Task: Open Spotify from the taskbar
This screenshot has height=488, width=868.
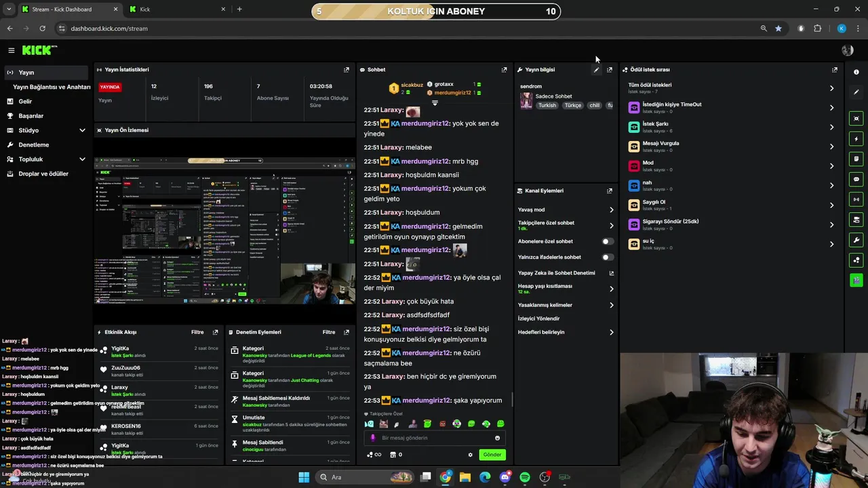Action: point(525,477)
